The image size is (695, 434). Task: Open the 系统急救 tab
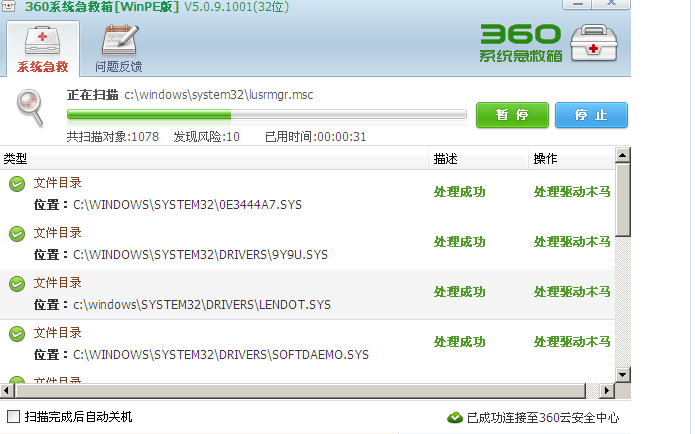click(43, 48)
